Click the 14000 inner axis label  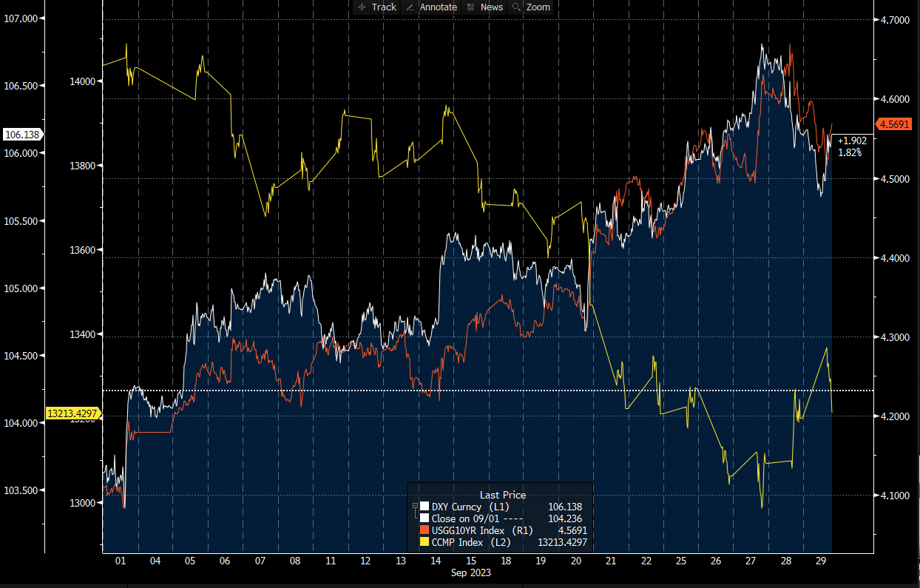click(82, 81)
